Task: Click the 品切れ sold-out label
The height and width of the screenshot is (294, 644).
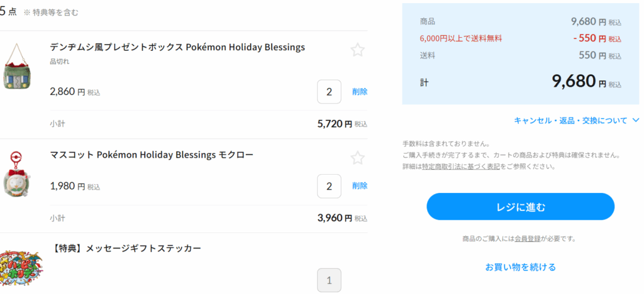Action: click(x=59, y=62)
